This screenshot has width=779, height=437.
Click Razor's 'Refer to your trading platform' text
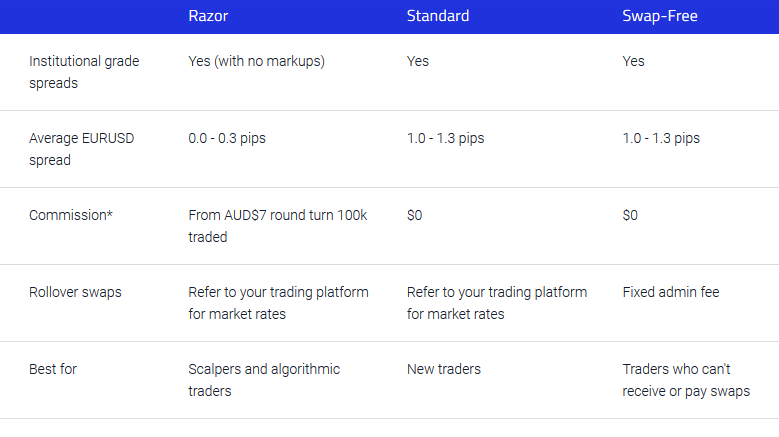pyautogui.click(x=278, y=292)
